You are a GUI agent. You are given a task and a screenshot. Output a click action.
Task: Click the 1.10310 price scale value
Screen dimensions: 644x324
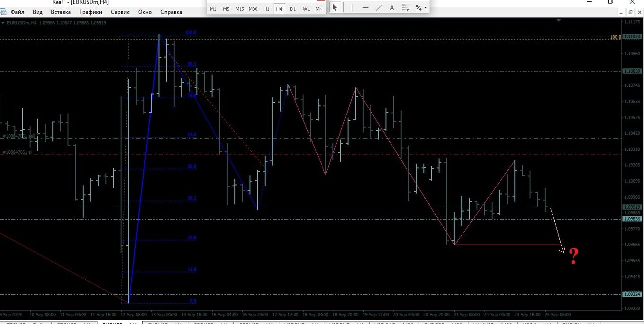click(x=632, y=149)
